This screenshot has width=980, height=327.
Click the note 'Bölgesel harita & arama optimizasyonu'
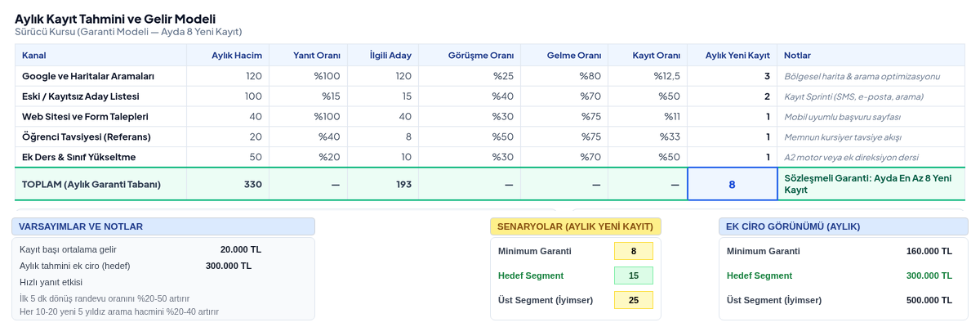coord(862,76)
